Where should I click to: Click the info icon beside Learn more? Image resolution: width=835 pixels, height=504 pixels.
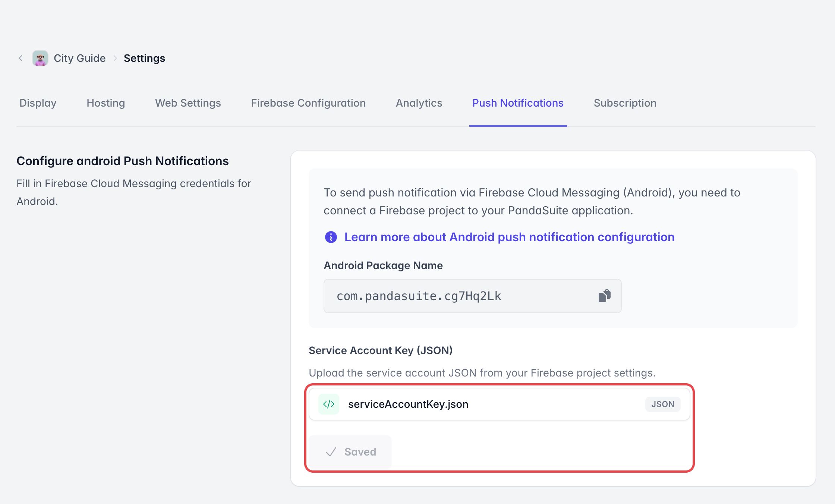click(x=331, y=237)
